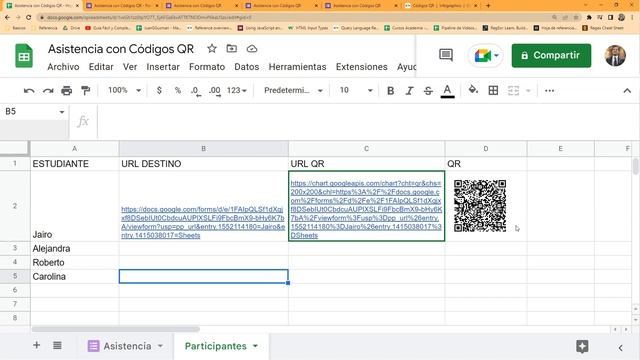Click the merge cells icon
640x360 pixels.
pos(513,91)
